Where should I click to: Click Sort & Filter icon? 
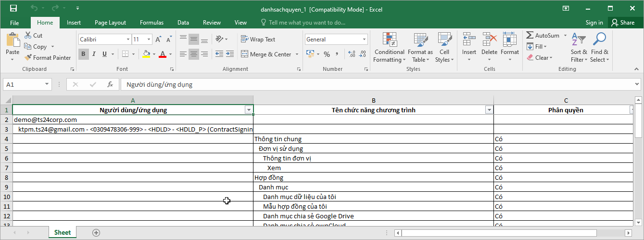(x=579, y=48)
